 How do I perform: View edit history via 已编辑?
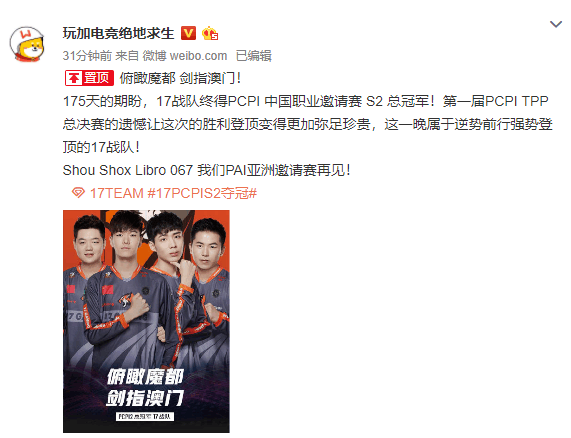point(254,56)
